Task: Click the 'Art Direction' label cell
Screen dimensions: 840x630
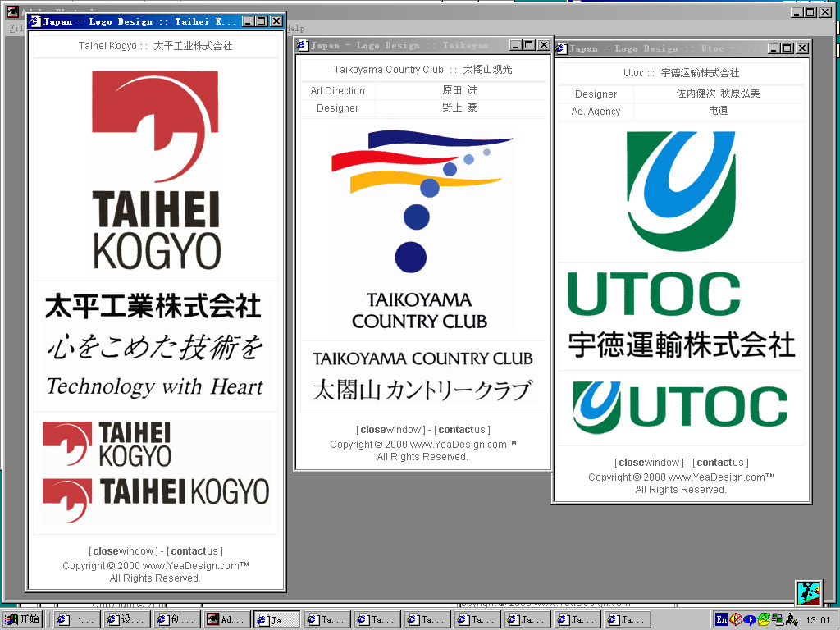Action: pos(337,91)
